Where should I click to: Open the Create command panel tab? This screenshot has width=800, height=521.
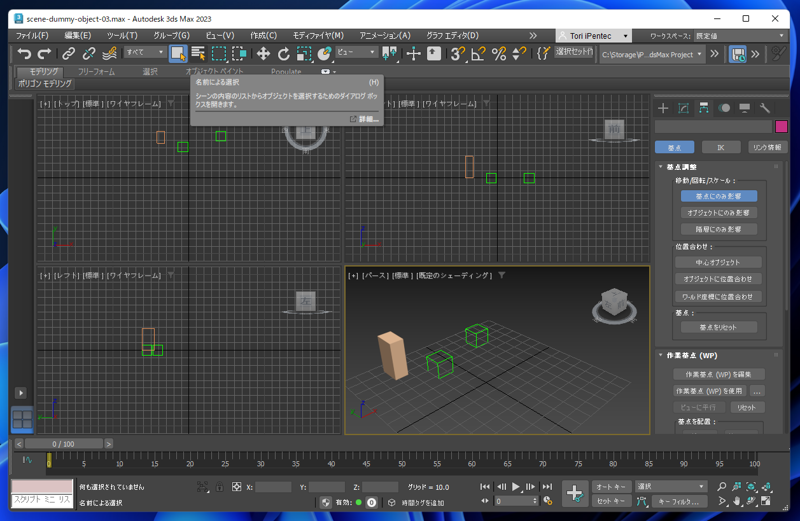coord(663,108)
